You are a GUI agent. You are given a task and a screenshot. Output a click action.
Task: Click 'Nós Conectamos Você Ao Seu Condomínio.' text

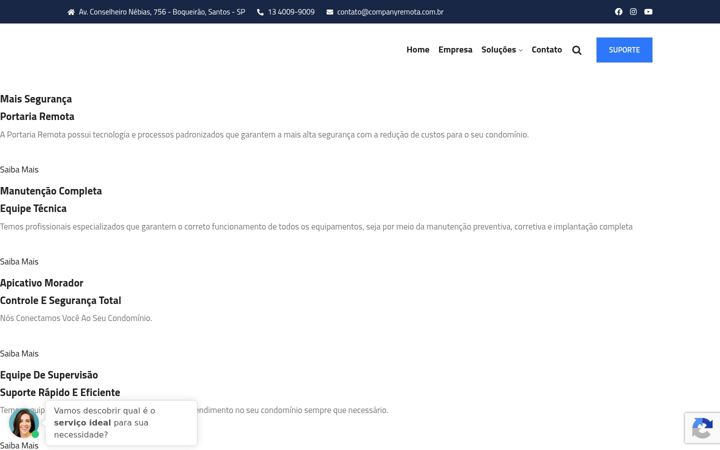(x=76, y=318)
